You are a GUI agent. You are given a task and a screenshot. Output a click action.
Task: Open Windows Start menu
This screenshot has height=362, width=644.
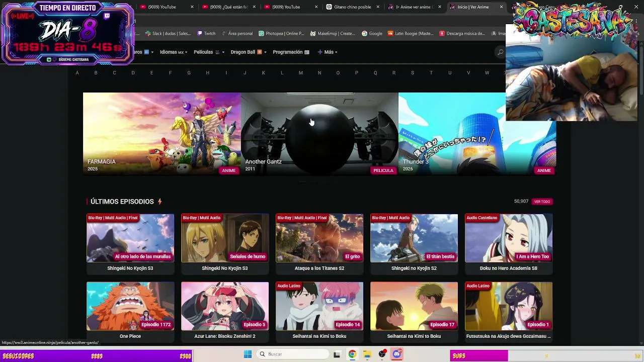pos(248,354)
